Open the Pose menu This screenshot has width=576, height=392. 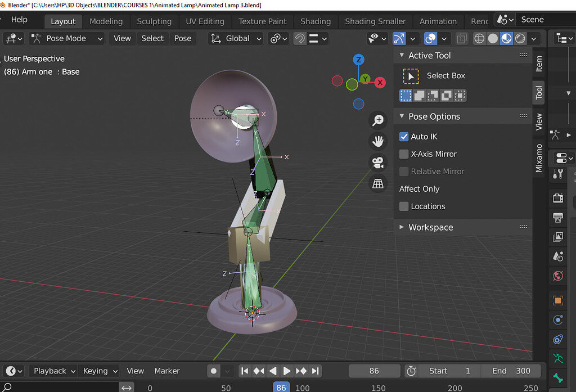pyautogui.click(x=182, y=38)
